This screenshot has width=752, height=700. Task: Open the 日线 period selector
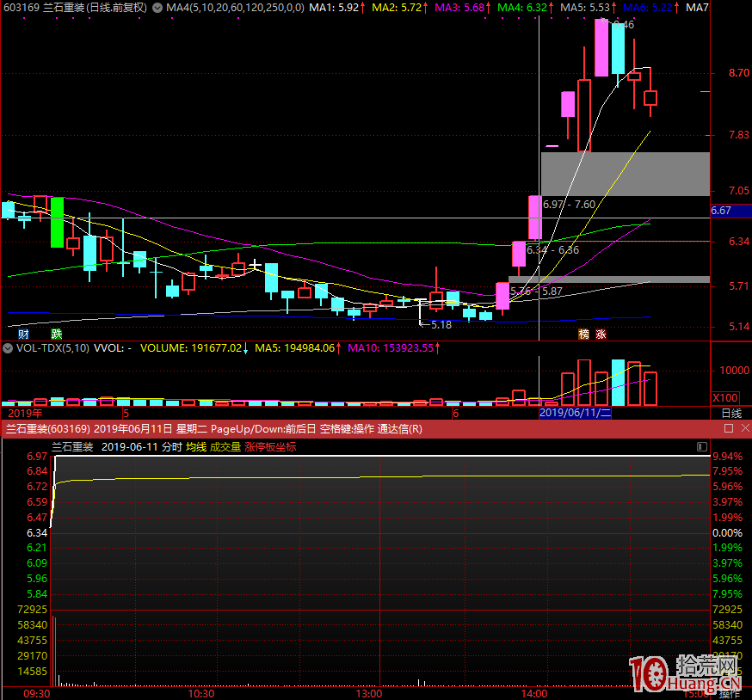click(x=730, y=414)
